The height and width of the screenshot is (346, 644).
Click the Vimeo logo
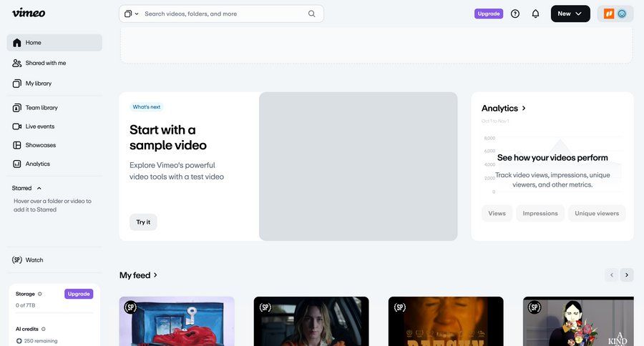tap(29, 13)
